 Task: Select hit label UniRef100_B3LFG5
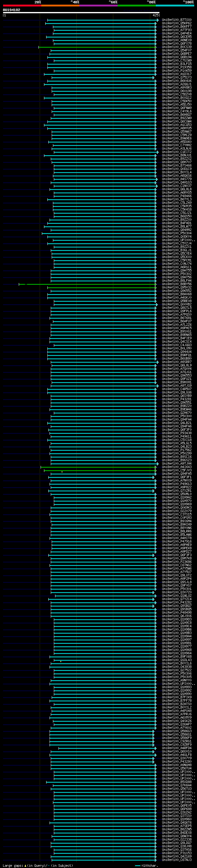click(x=176, y=64)
